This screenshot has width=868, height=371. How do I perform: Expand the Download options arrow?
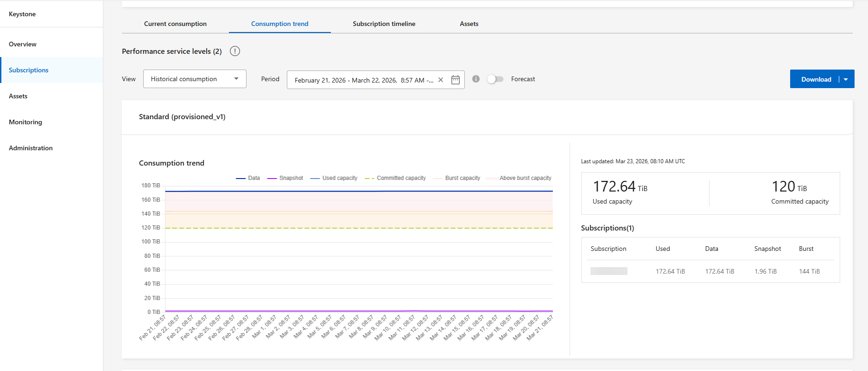click(x=846, y=79)
